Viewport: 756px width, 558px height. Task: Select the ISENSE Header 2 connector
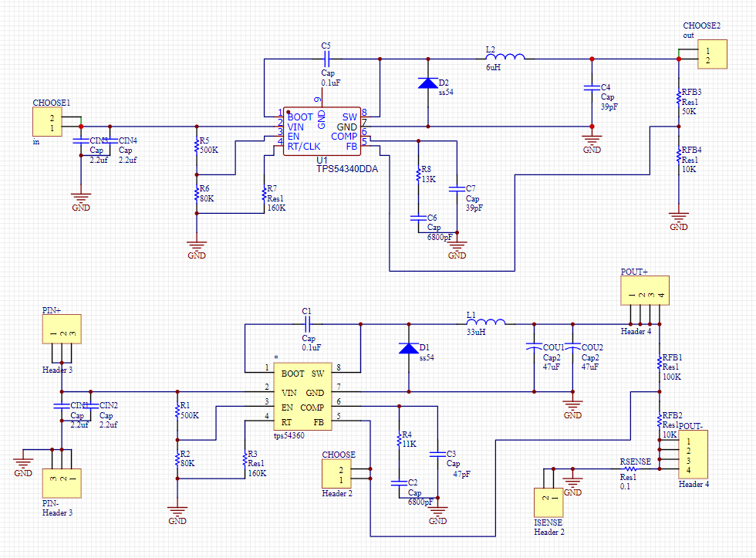(x=548, y=502)
